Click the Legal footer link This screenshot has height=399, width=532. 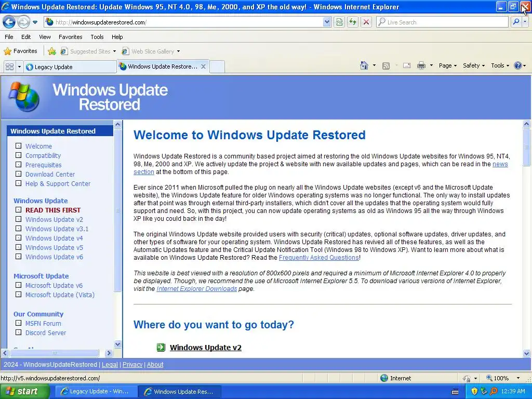pos(110,364)
